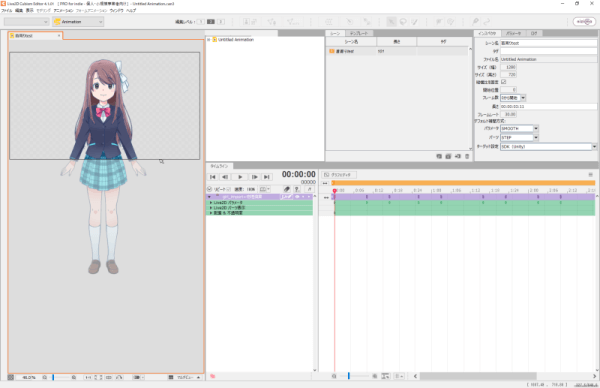
Task: Expand the Live2D パラメータ track
Action: coord(211,202)
